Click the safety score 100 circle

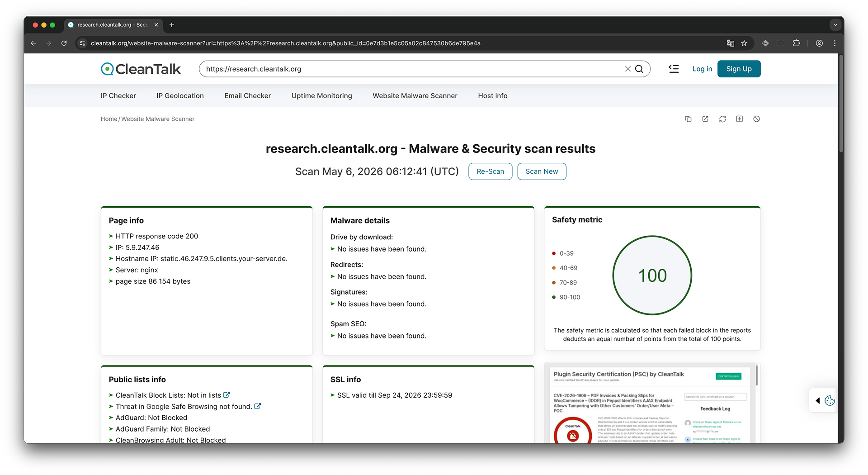coord(652,275)
